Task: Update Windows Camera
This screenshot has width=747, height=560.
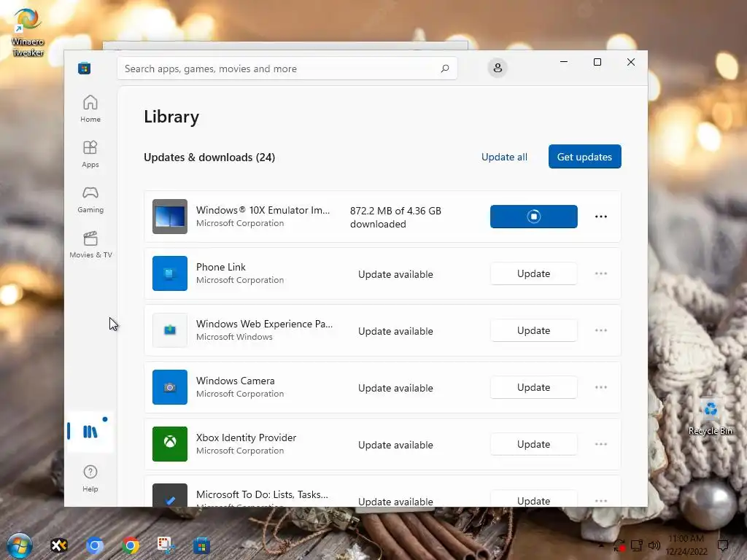Action: (533, 387)
